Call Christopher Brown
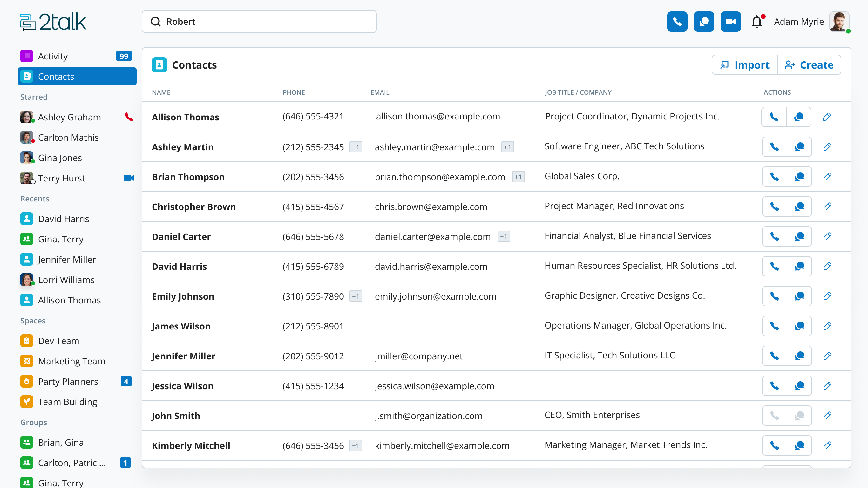868x488 pixels. [x=774, y=206]
